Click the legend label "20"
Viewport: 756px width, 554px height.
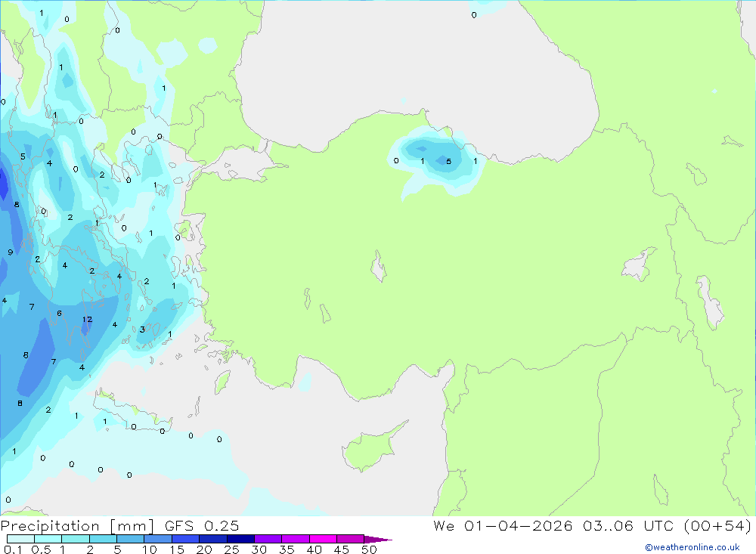[204, 549]
